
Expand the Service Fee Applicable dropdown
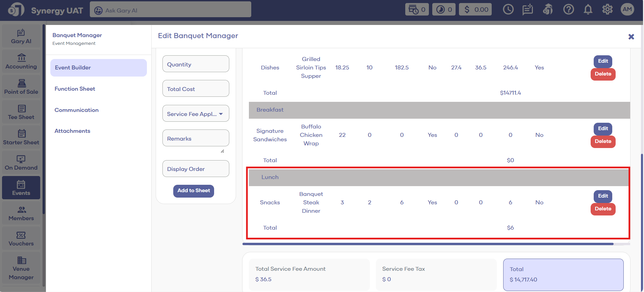(x=196, y=114)
